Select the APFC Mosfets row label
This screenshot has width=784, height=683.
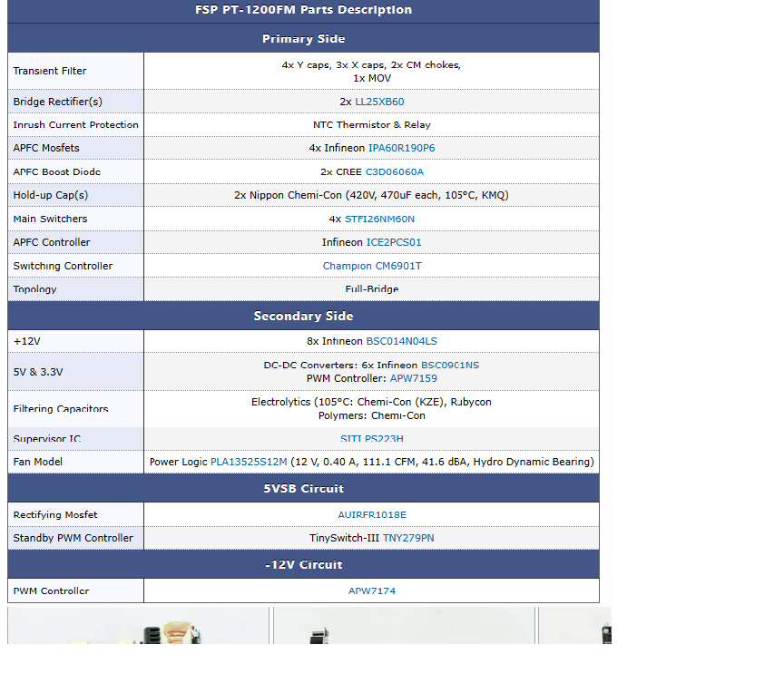[46, 148]
